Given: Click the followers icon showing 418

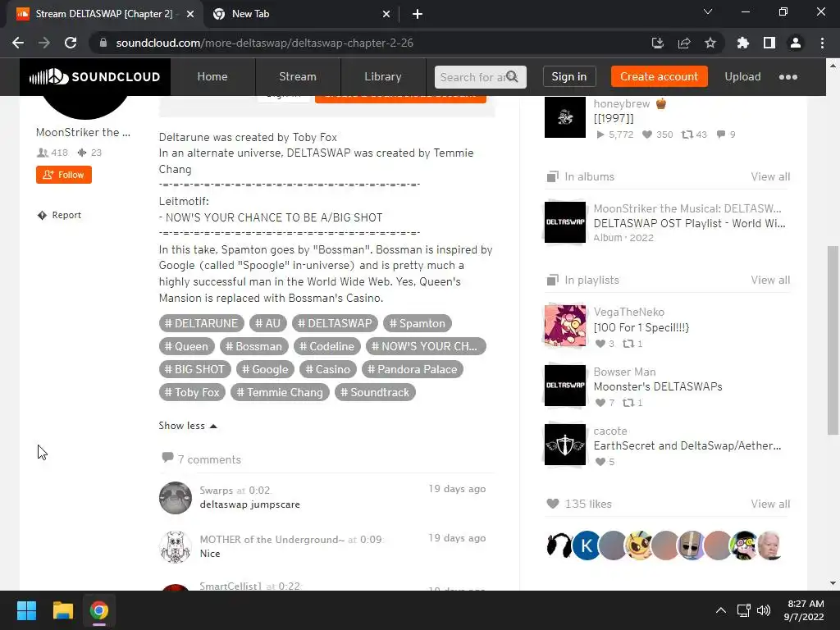Looking at the screenshot, I should click(x=43, y=153).
